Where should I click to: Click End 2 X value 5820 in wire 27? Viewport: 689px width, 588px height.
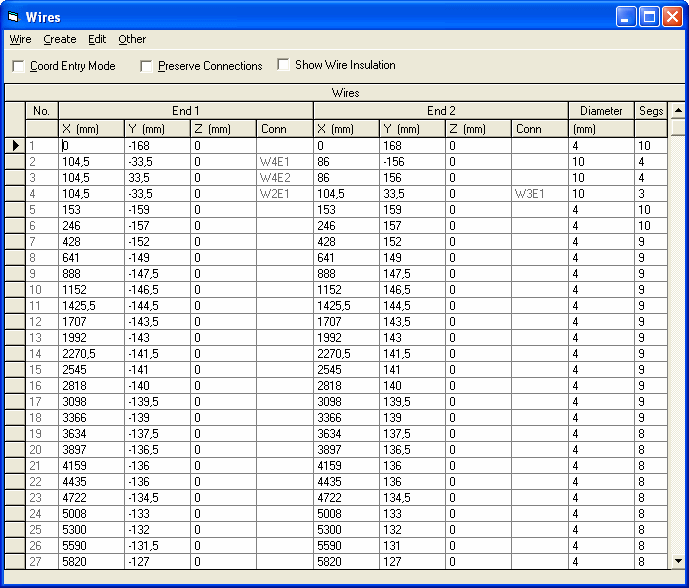[x=346, y=562]
